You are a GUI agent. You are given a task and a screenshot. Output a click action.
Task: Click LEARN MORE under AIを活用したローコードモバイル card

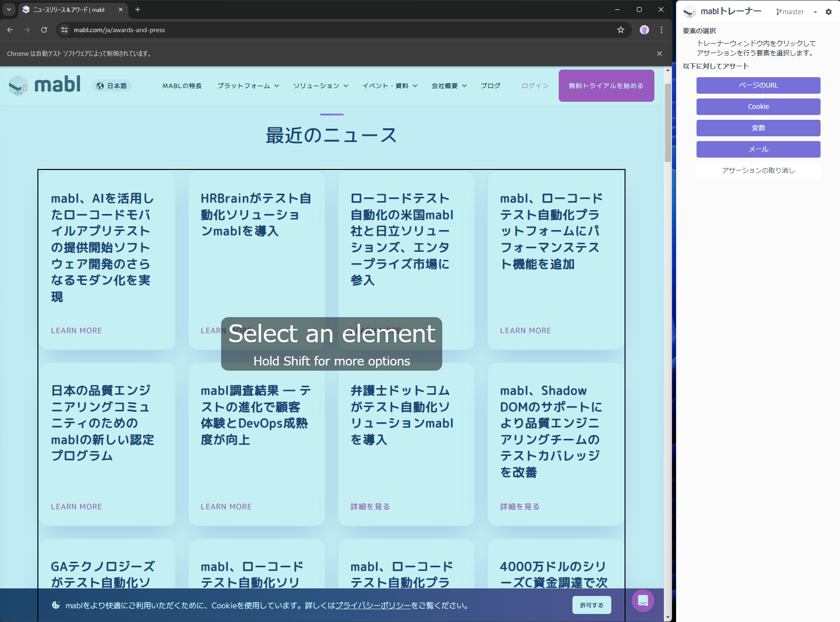click(76, 330)
